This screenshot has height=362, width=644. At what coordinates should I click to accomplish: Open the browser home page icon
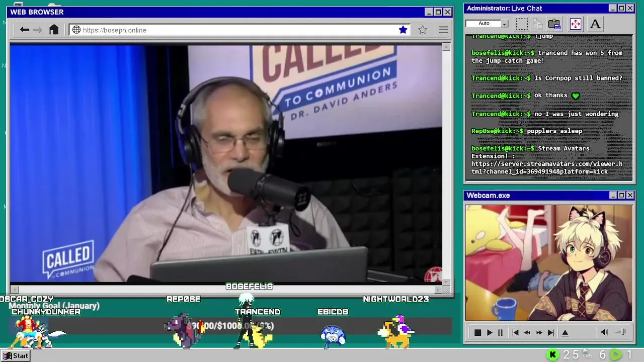tap(54, 30)
